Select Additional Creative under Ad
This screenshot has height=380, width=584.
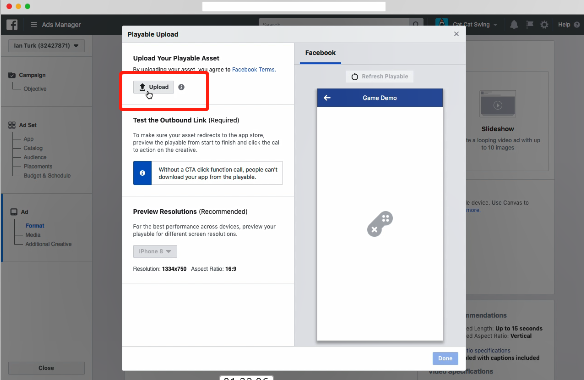pos(48,244)
